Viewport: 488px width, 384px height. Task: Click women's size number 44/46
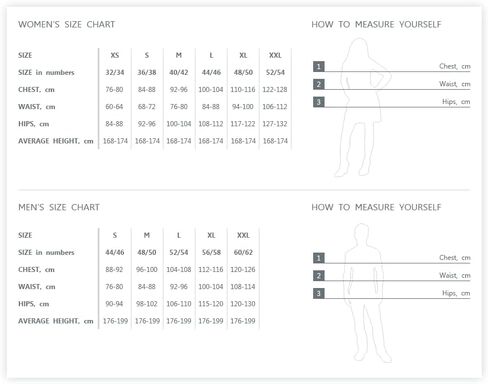tap(211, 72)
